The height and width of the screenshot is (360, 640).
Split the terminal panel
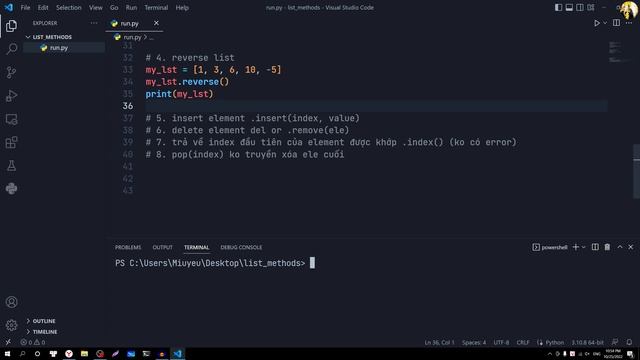tap(595, 247)
